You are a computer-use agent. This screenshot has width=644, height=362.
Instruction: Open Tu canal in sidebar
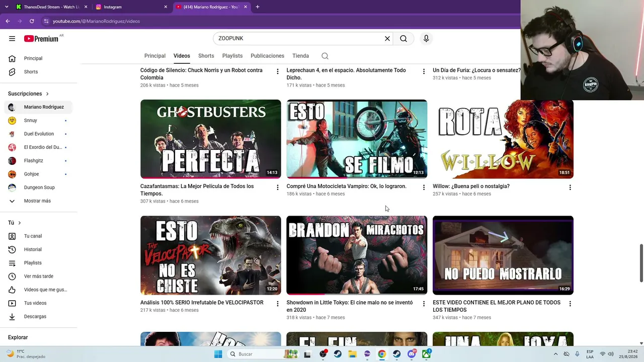pyautogui.click(x=38, y=236)
